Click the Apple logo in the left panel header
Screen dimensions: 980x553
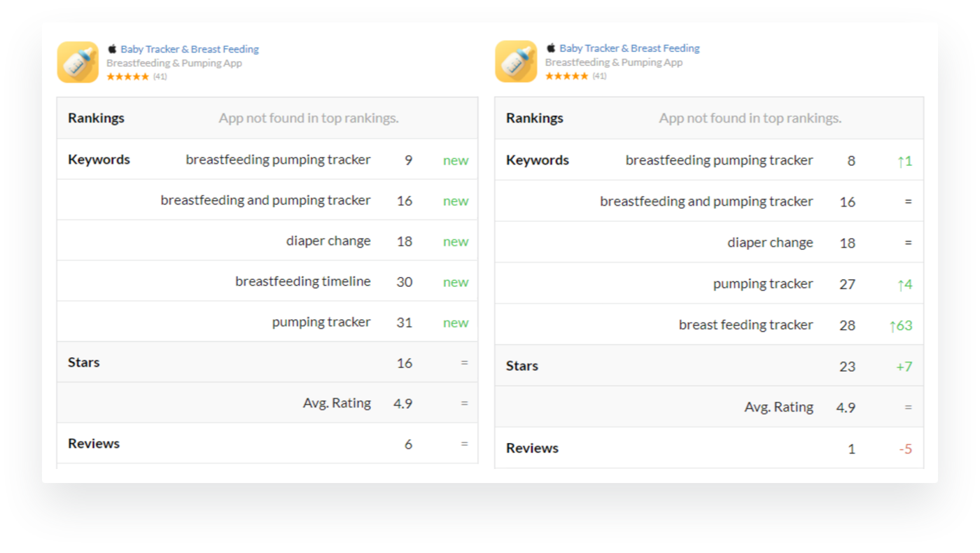tap(112, 49)
